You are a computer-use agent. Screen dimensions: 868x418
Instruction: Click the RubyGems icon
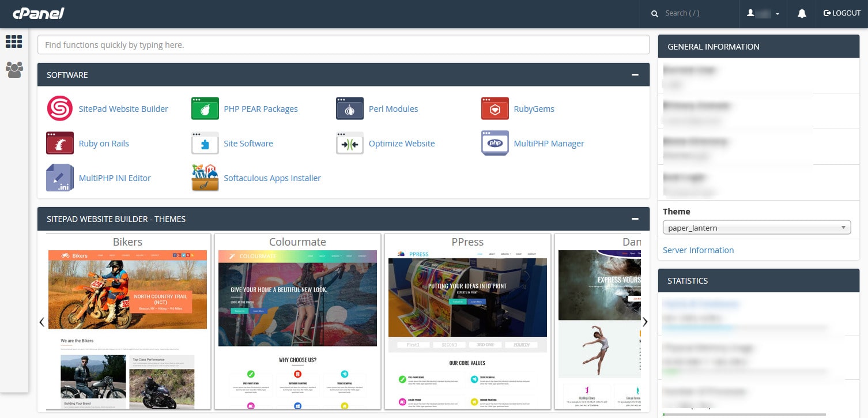click(495, 108)
